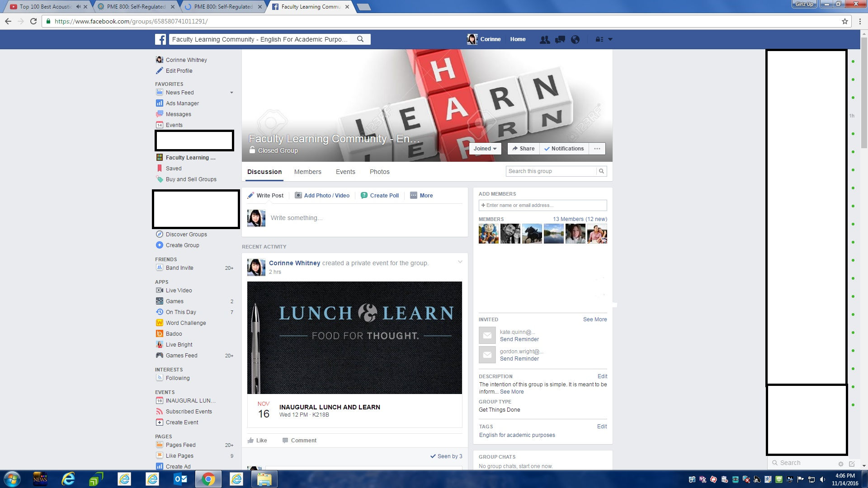Select the Write Post option
This screenshot has height=488, width=868.
265,196
